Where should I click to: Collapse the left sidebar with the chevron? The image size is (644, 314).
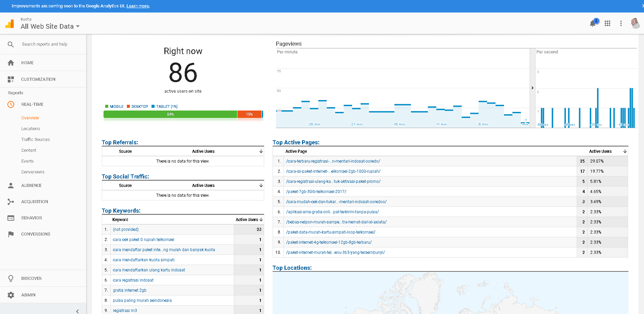77,311
